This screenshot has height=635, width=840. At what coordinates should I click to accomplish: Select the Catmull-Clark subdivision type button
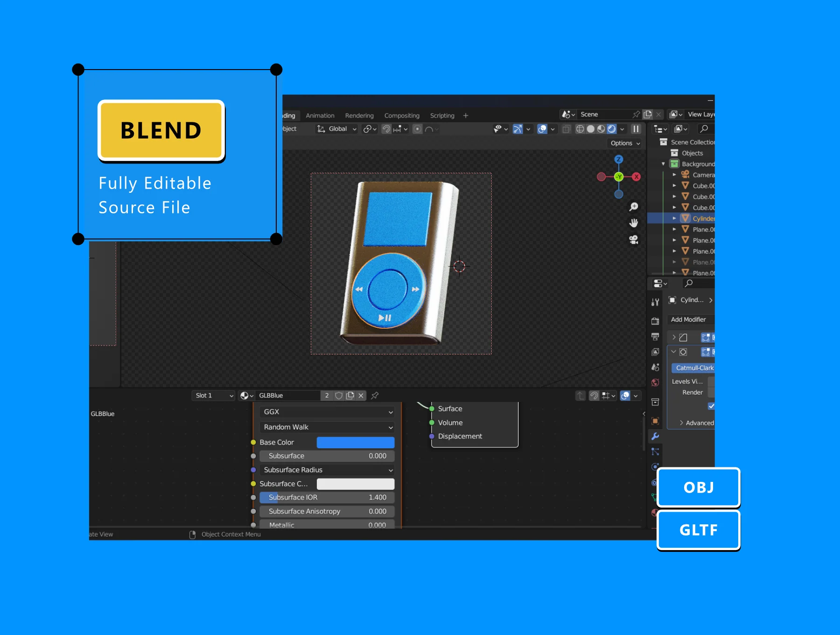coord(693,368)
